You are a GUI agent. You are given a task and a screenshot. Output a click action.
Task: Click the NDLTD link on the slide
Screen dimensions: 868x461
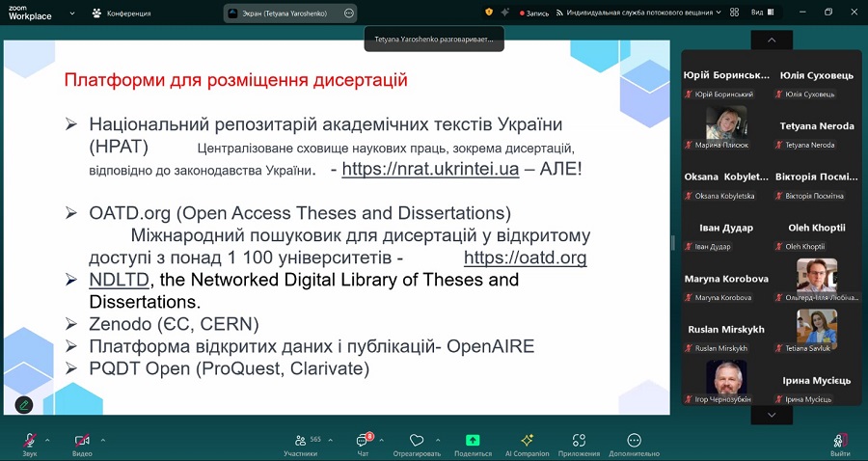pos(119,280)
